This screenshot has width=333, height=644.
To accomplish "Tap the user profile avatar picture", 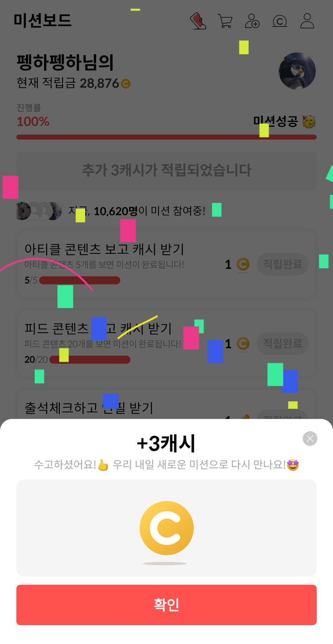I will (297, 71).
